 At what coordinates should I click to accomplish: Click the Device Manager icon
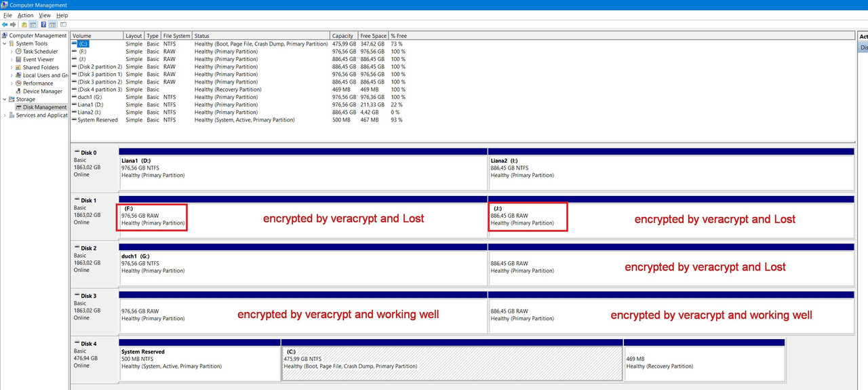pyautogui.click(x=18, y=91)
